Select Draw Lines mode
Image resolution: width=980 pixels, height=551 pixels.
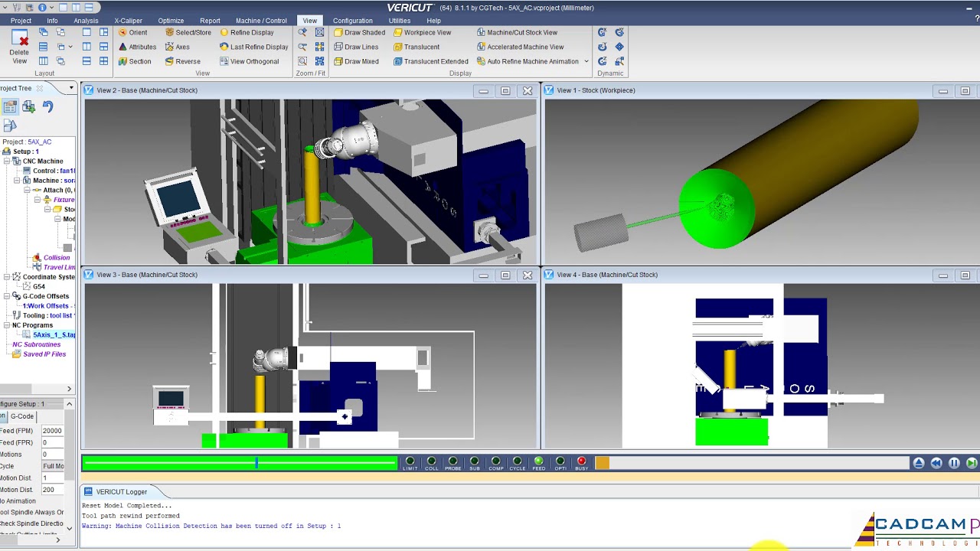click(356, 47)
